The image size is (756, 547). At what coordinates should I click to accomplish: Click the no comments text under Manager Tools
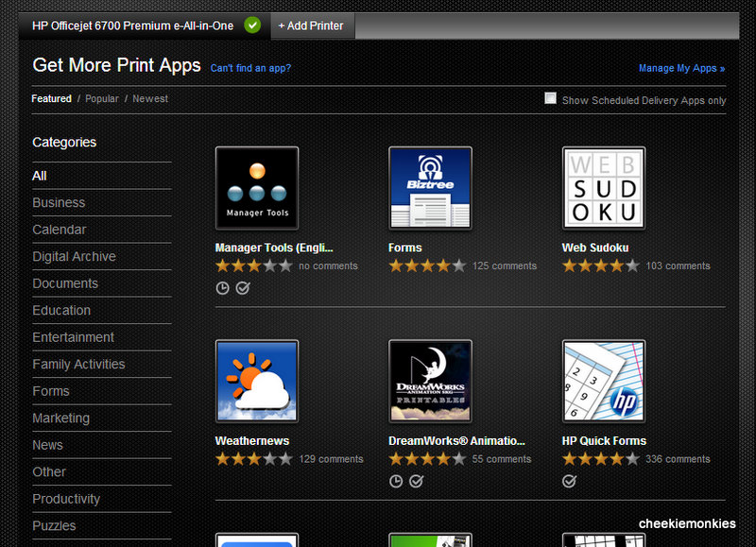pyautogui.click(x=328, y=266)
